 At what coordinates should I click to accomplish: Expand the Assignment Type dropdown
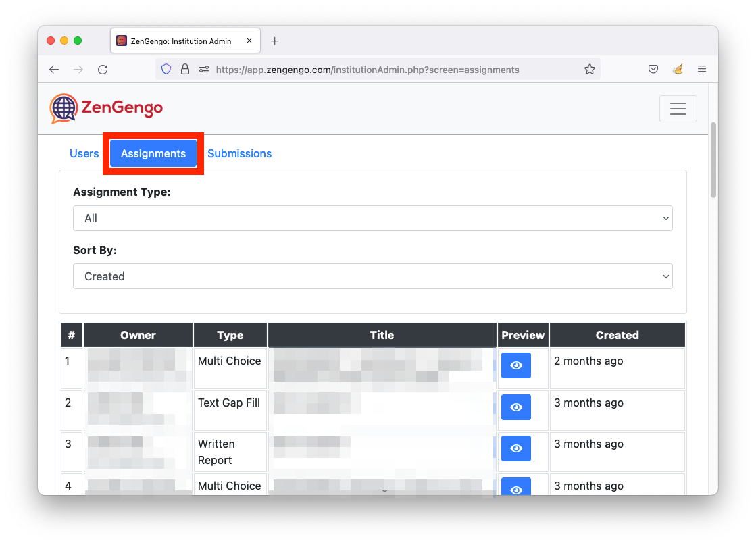coord(373,218)
